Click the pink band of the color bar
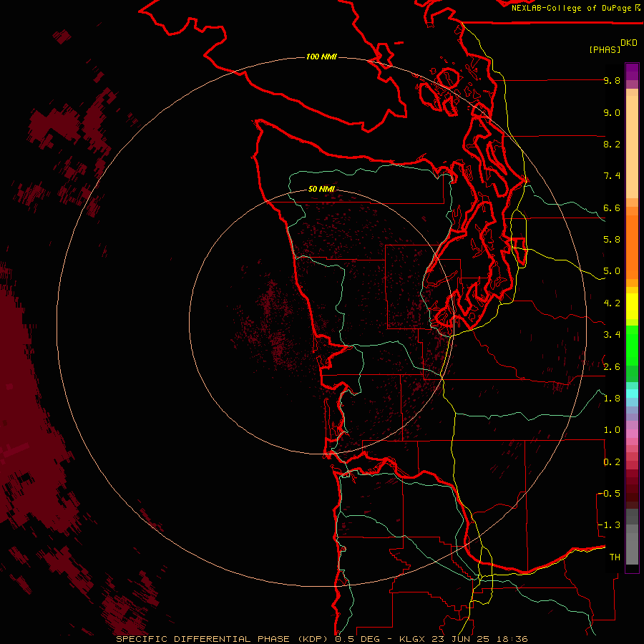 click(x=632, y=434)
